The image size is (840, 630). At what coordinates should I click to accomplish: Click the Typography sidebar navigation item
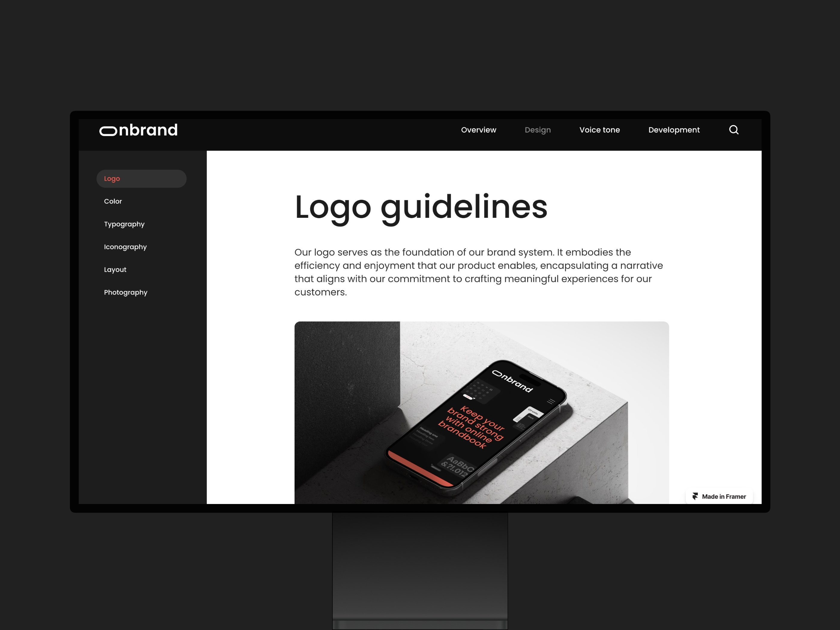point(124,224)
